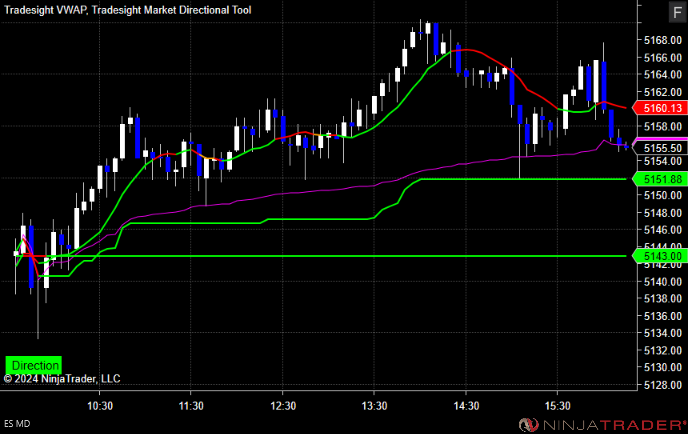
Task: Click the 5166.00 price axis label
Action: click(x=663, y=57)
